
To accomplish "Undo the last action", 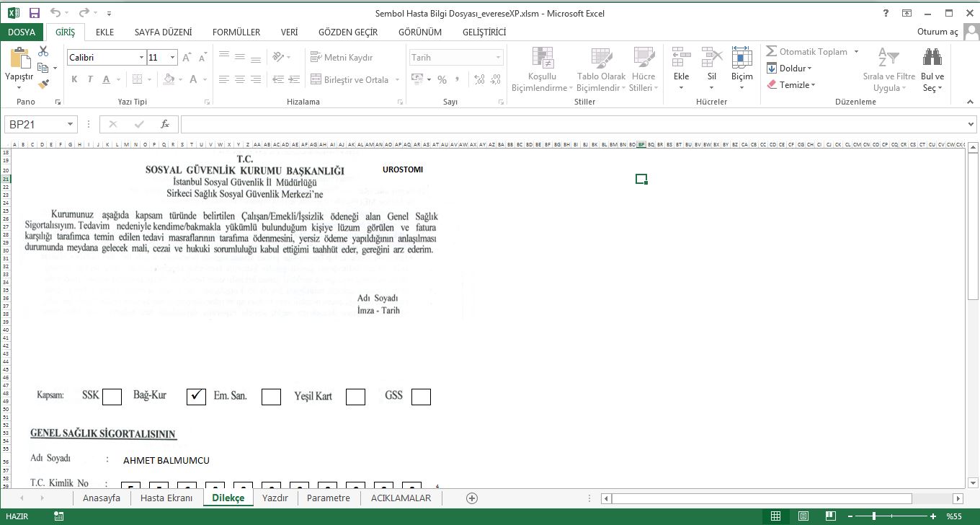I will 55,13.
